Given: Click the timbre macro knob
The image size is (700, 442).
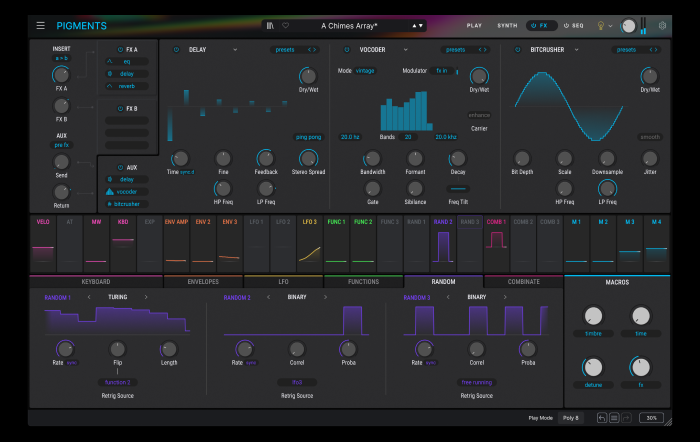Looking at the screenshot, I should click(593, 316).
